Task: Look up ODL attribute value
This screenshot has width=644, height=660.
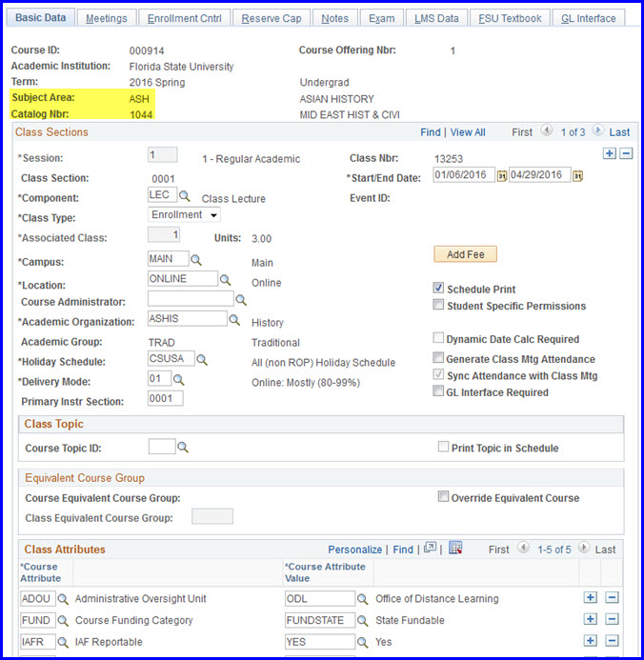Action: coord(362,599)
